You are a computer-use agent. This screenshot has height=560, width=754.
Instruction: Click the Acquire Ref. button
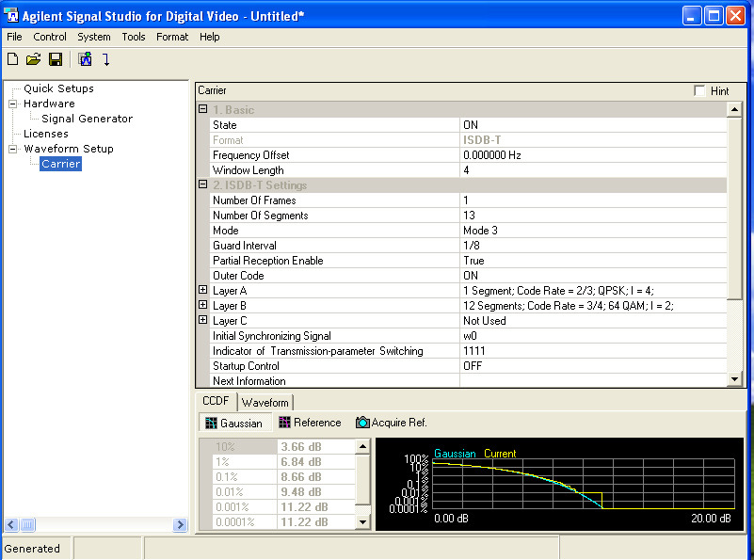(392, 423)
